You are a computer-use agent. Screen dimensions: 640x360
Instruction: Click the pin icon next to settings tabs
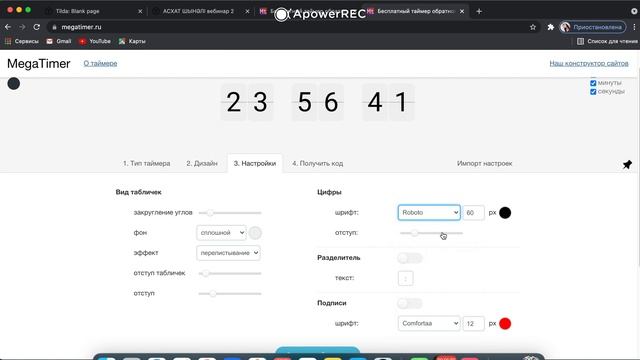click(x=627, y=164)
